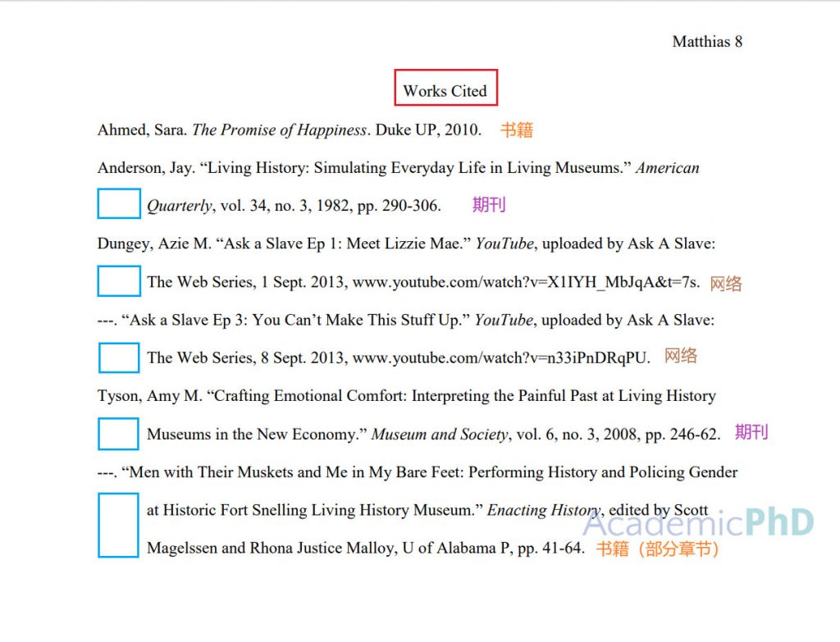This screenshot has width=840, height=642.
Task: Click "Duke UP, 2010." publisher text
Action: coord(428,130)
